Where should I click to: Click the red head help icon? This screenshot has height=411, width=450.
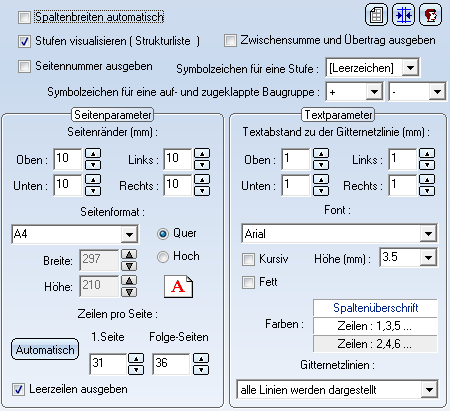pyautogui.click(x=430, y=15)
